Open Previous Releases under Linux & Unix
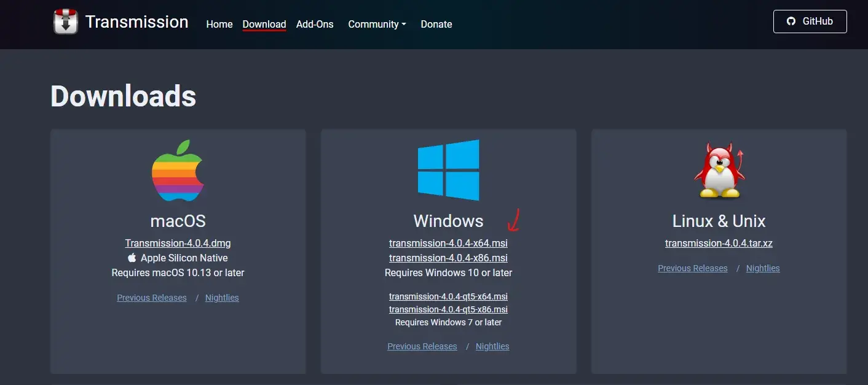 point(693,268)
